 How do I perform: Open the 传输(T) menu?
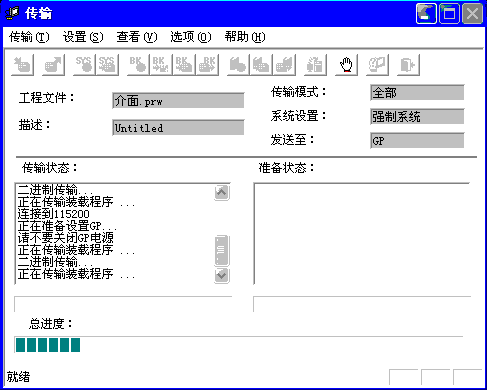[29, 37]
